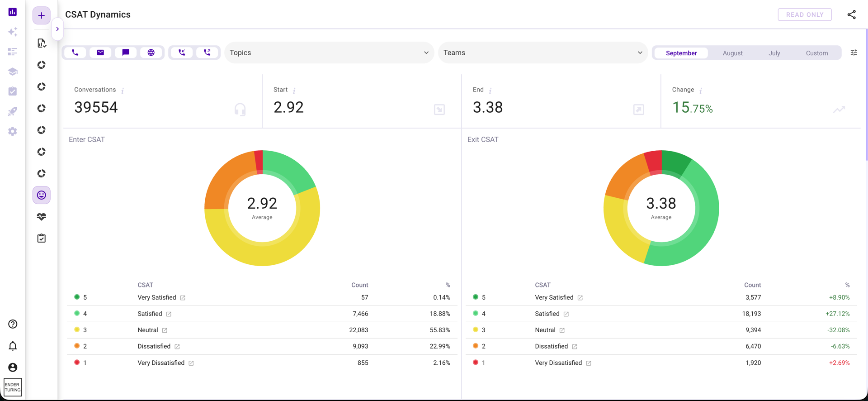Toggle the web globe channel filter
Image resolution: width=868 pixels, height=401 pixels.
pyautogui.click(x=151, y=53)
